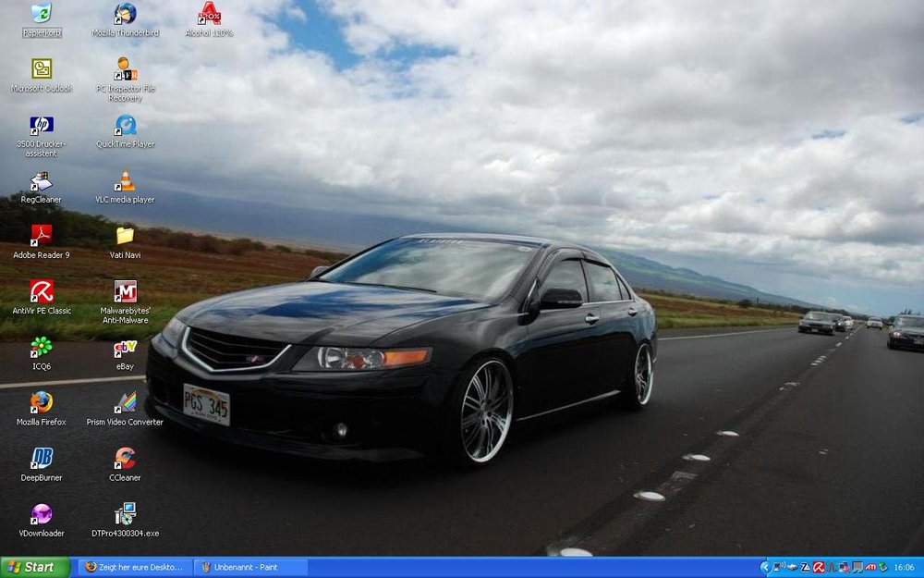The height and width of the screenshot is (578, 924).
Task: Open the Alcohol 120% shortcut
Action: point(209,14)
